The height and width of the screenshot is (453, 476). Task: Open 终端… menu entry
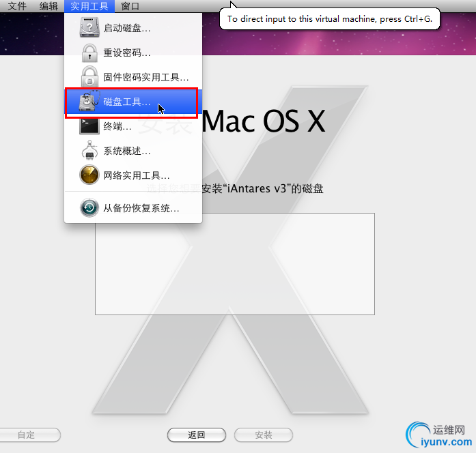click(x=133, y=126)
